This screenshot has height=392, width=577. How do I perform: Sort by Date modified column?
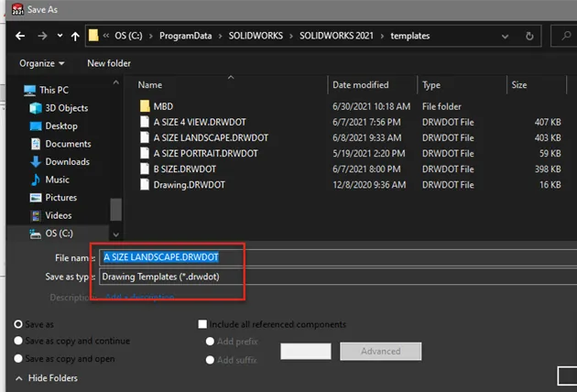360,85
